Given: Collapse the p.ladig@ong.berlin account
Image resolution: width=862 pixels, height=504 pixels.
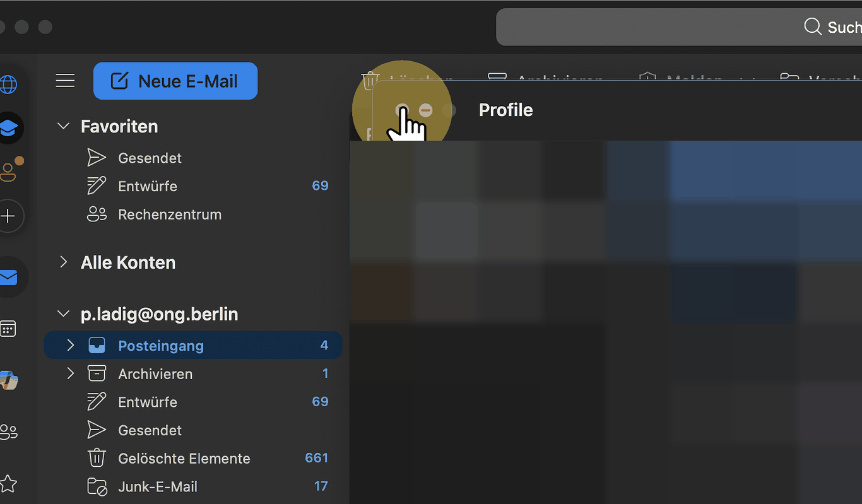Looking at the screenshot, I should (63, 314).
